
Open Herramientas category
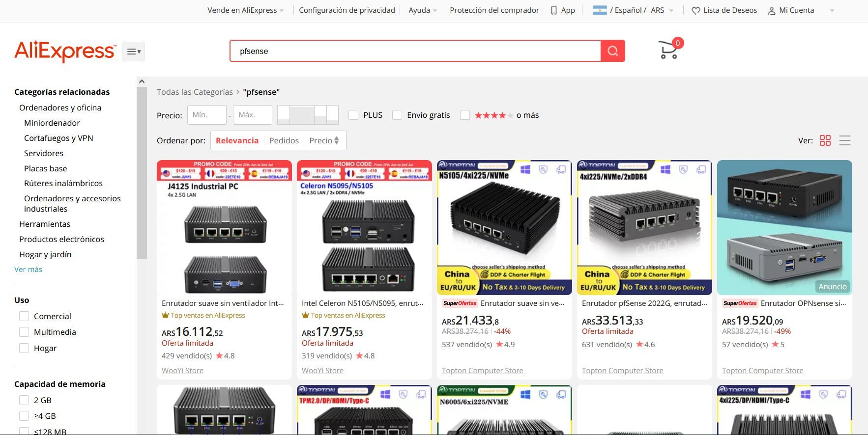click(x=45, y=224)
